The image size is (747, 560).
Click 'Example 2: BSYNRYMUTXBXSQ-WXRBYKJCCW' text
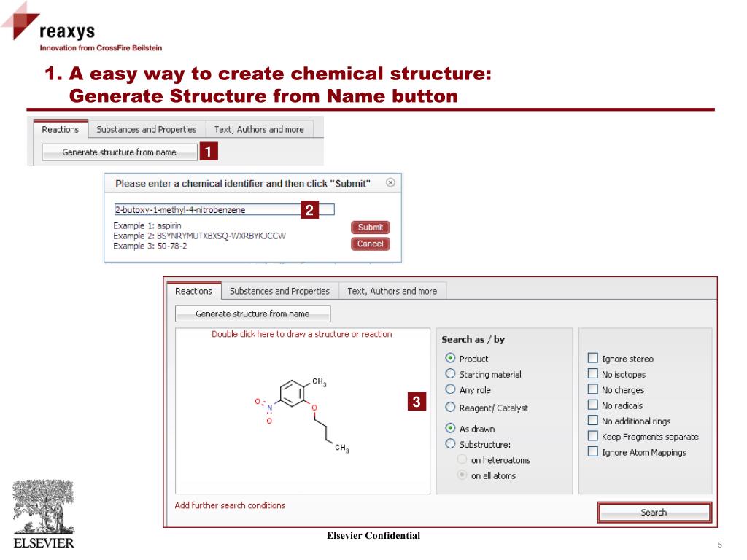(x=199, y=236)
